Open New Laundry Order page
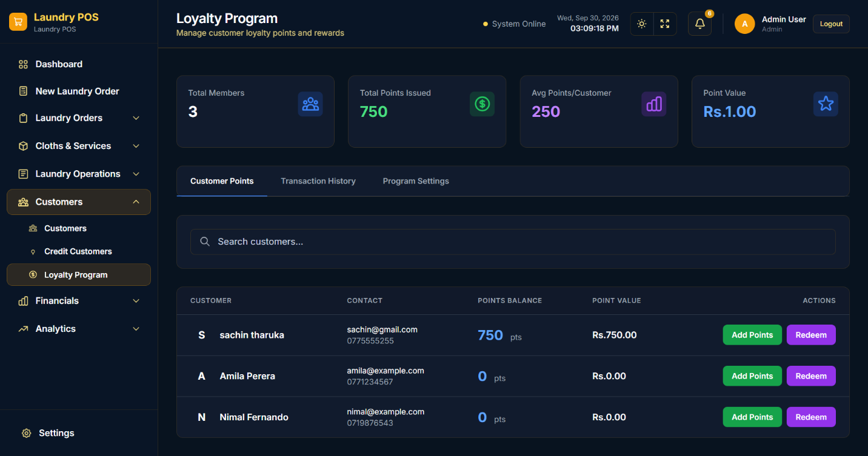The width and height of the screenshot is (868, 456). [79, 91]
